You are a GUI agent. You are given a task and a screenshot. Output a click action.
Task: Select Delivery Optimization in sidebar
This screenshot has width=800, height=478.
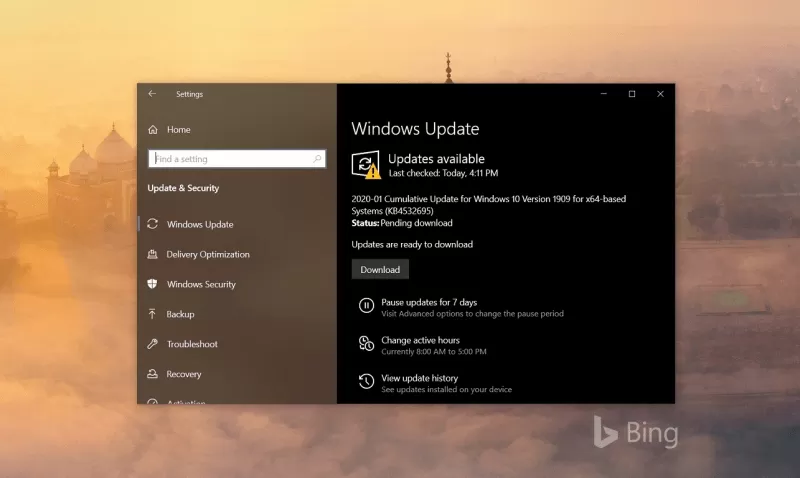(x=208, y=254)
